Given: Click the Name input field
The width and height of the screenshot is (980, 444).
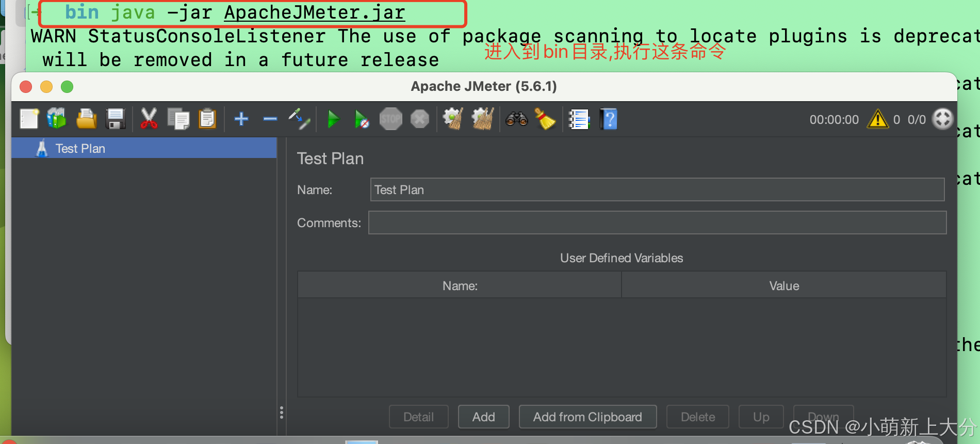Looking at the screenshot, I should point(657,190).
